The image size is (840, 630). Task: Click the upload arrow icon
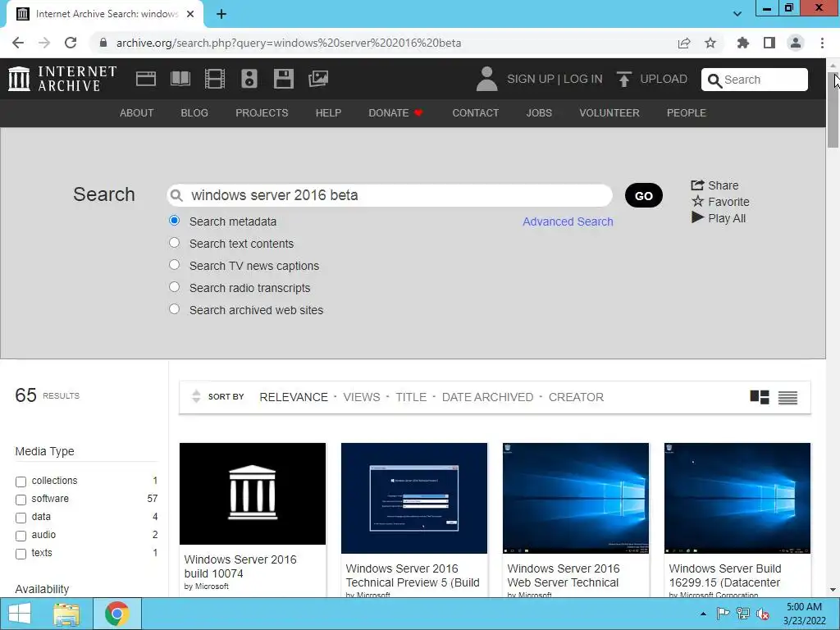tap(623, 79)
